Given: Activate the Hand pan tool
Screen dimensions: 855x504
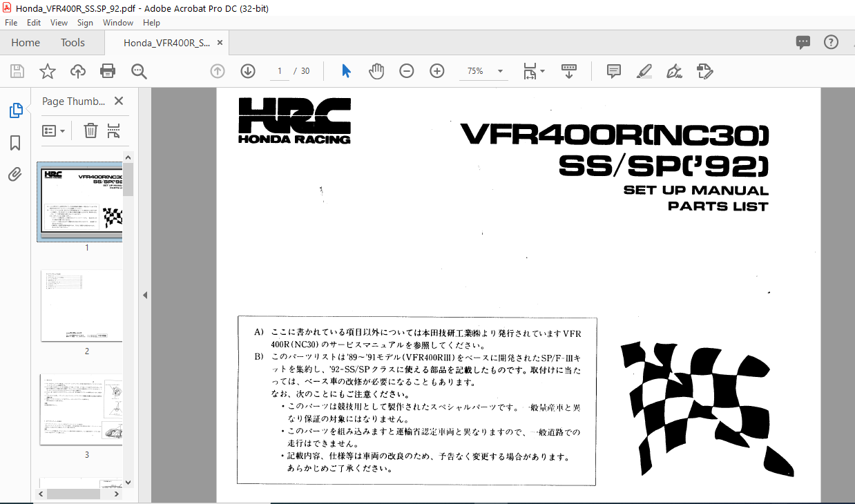Looking at the screenshot, I should tap(376, 71).
